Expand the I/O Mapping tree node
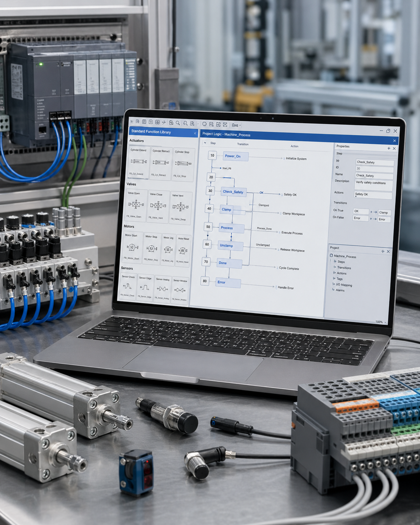Screen dimensions: 420x525 coord(334,284)
